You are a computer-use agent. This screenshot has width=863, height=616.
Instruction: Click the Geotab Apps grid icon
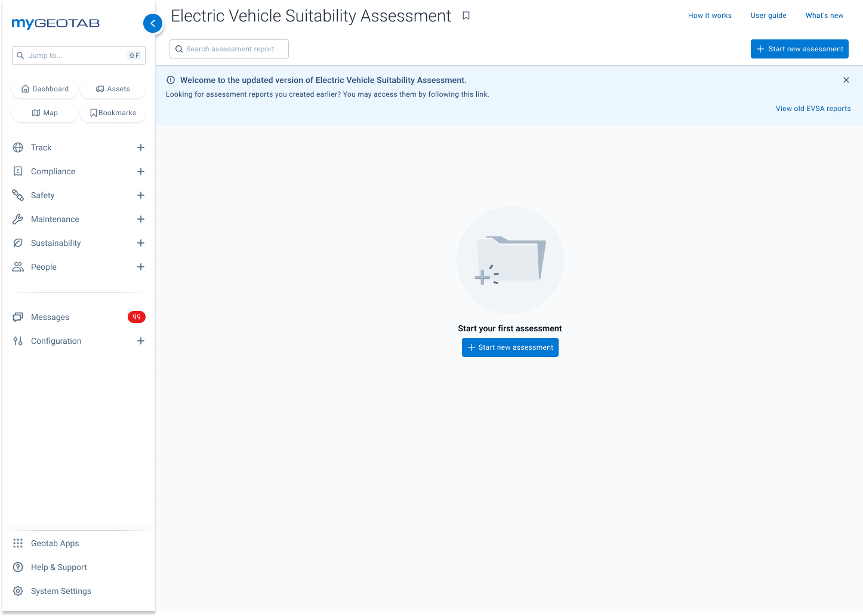click(18, 543)
